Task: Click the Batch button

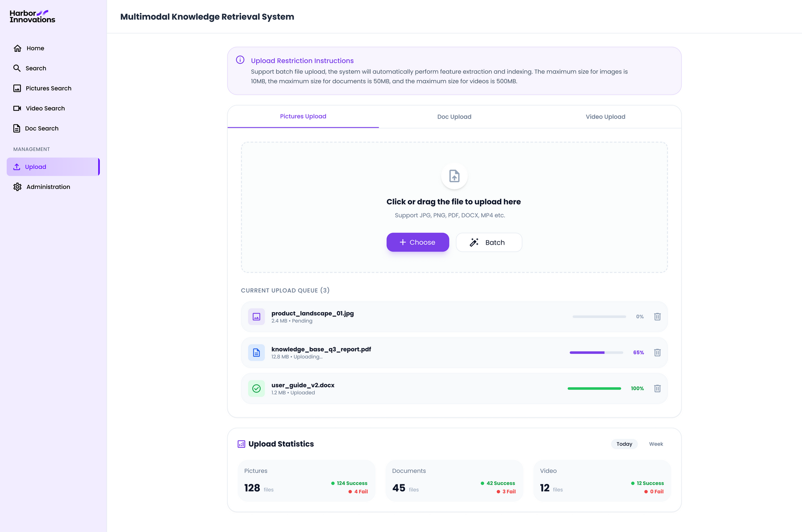Action: (489, 242)
